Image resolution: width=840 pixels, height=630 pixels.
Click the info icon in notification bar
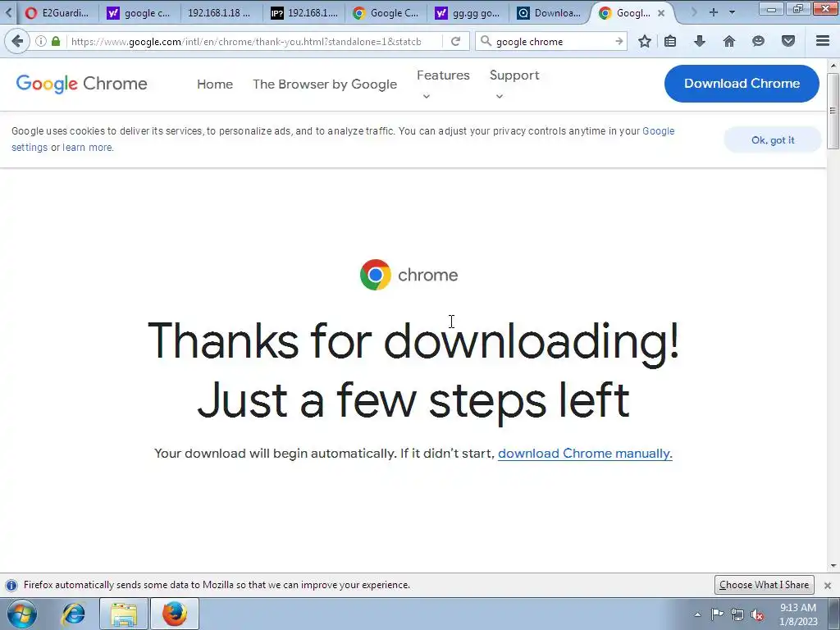pos(11,585)
